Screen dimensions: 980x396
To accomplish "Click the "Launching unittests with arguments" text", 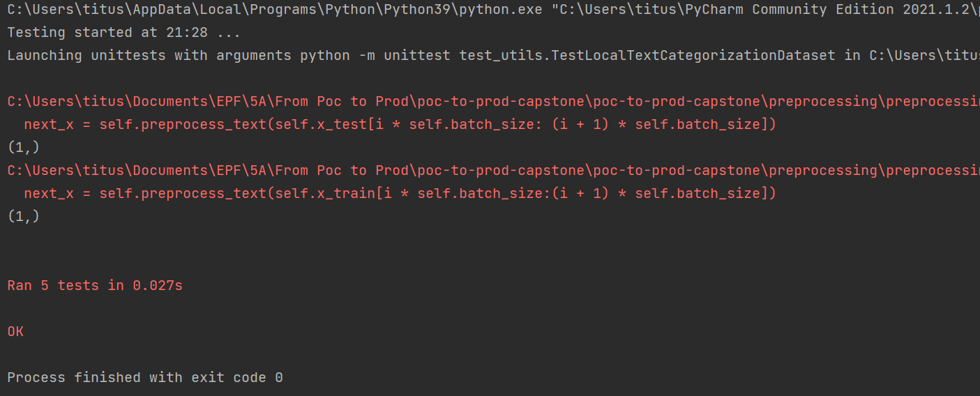I will [x=149, y=56].
